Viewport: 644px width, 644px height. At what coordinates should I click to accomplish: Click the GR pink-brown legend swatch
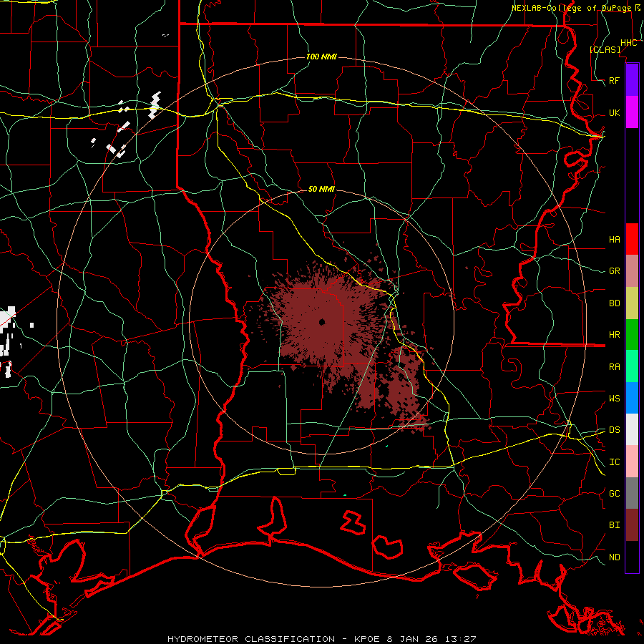[632, 271]
